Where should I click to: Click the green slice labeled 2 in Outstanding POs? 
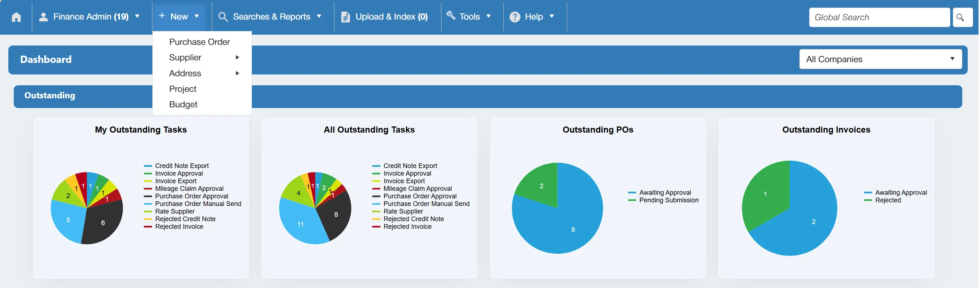pos(541,186)
